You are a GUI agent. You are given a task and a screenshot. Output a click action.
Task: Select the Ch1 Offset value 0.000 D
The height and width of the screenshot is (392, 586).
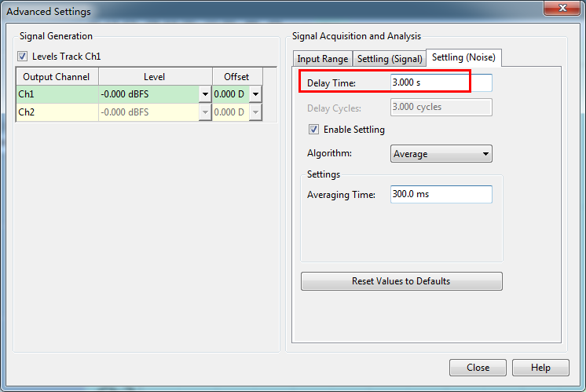(x=231, y=94)
